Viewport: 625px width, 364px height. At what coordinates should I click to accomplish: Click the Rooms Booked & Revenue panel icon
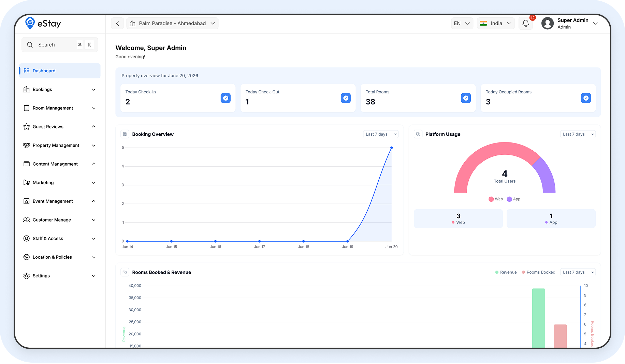(x=125, y=272)
